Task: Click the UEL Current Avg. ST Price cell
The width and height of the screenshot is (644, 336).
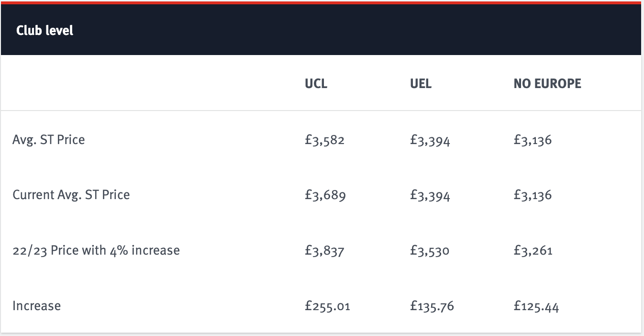Action: 430,195
